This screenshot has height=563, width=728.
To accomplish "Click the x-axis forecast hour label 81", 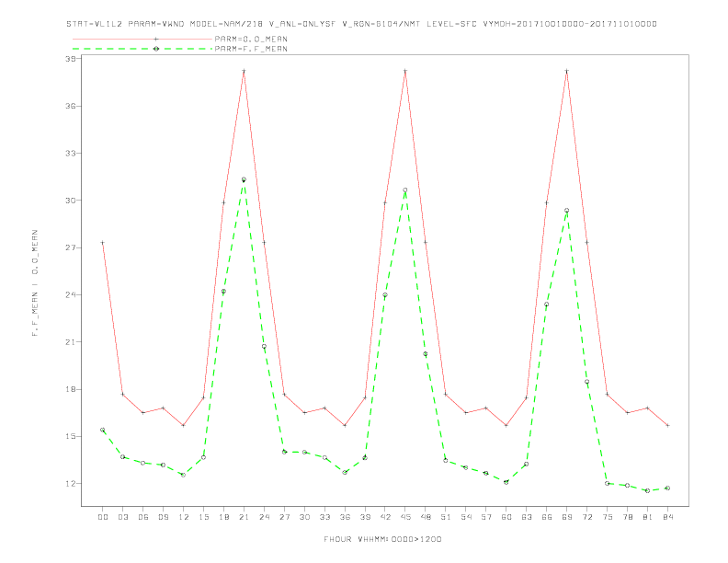I will coord(648,517).
